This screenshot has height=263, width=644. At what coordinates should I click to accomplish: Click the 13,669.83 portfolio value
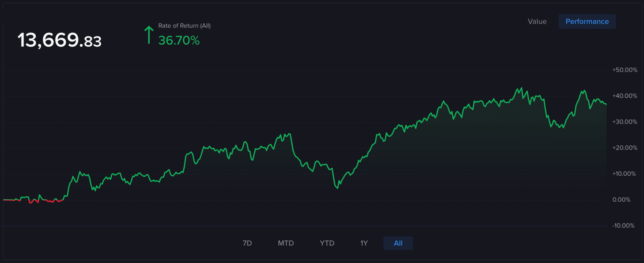(x=59, y=40)
